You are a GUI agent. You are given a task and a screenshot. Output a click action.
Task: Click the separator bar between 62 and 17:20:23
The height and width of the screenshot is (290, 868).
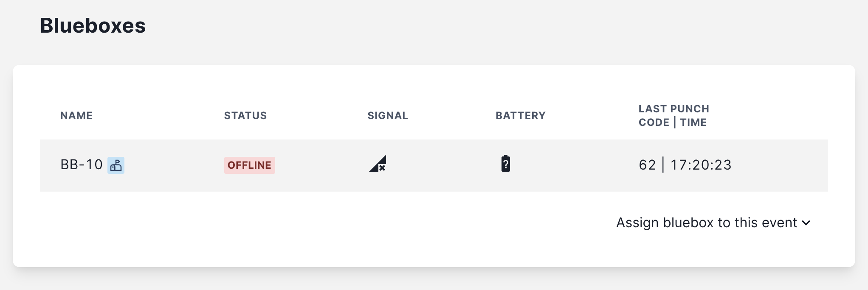pyautogui.click(x=663, y=165)
